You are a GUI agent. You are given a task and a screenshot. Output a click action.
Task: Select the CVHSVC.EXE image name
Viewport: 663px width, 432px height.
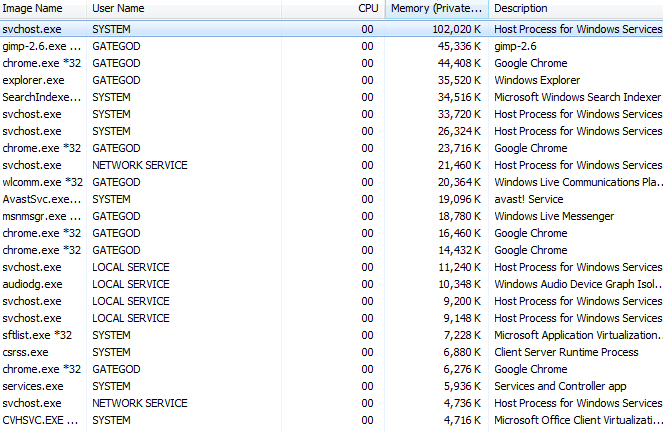[x=41, y=420]
